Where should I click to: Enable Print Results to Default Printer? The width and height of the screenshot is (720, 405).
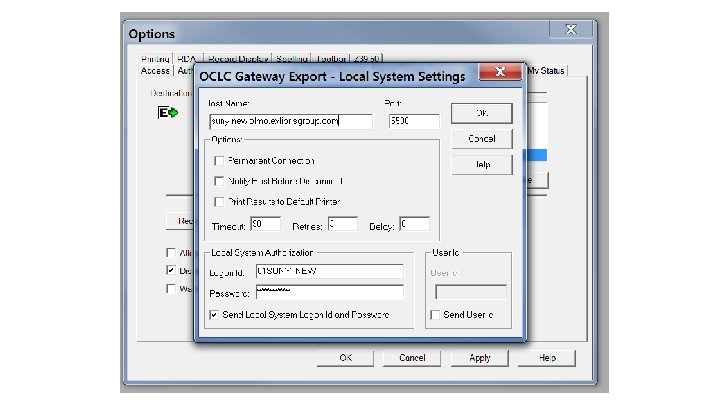click(x=219, y=202)
